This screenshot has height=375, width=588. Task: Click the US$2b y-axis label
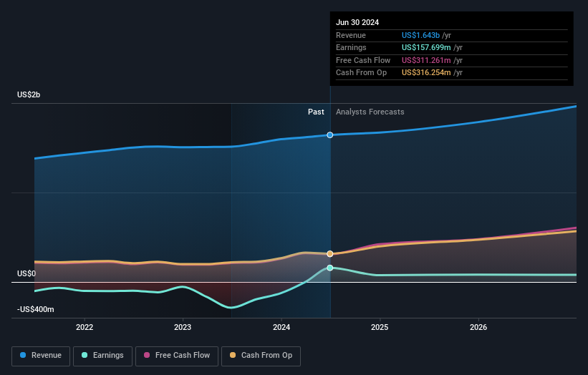(29, 94)
